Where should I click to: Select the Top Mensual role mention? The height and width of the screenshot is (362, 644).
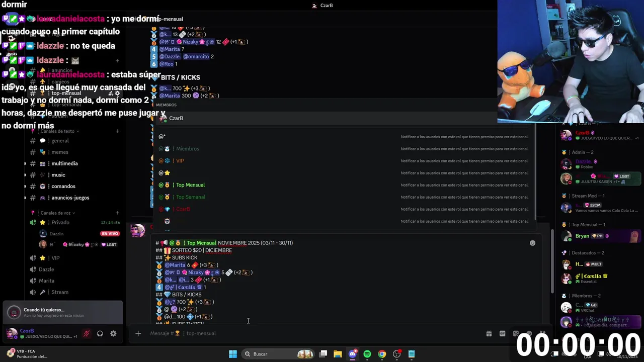(344, 185)
